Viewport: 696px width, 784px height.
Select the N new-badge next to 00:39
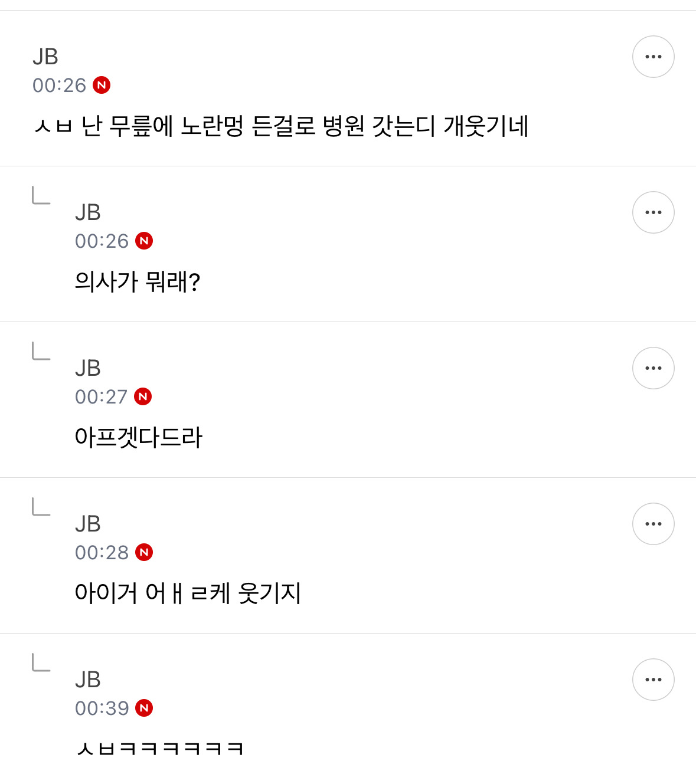click(x=144, y=708)
